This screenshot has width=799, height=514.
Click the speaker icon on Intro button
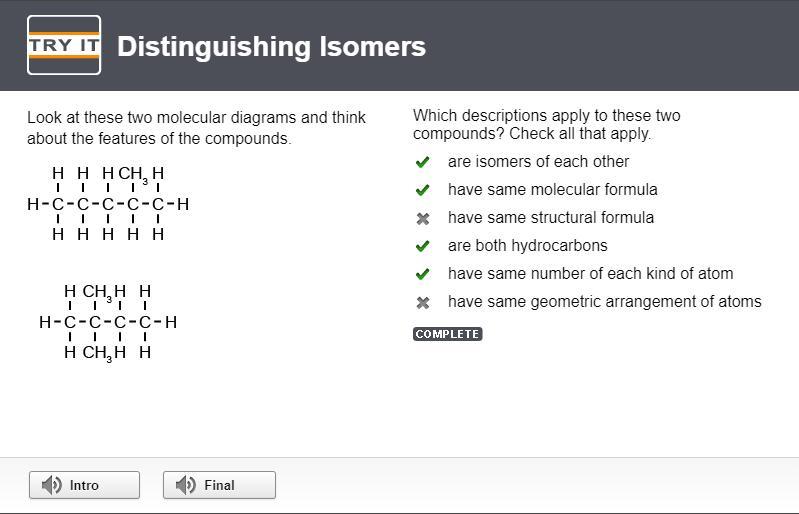pos(51,485)
